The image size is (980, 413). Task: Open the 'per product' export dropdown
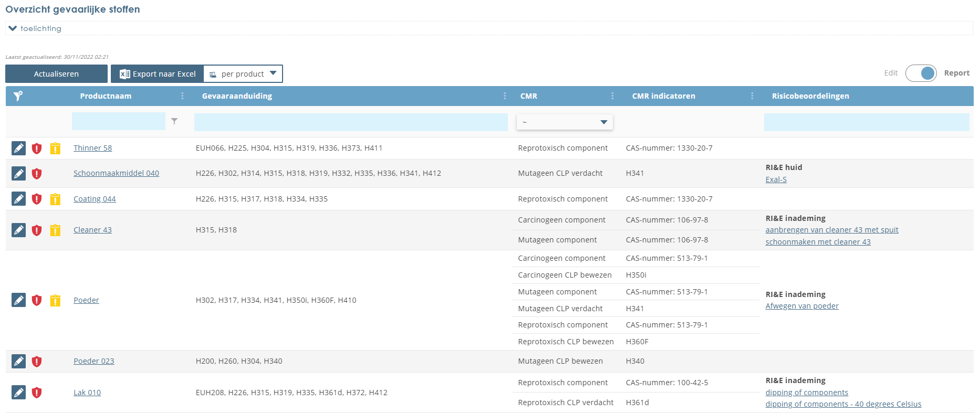[243, 74]
